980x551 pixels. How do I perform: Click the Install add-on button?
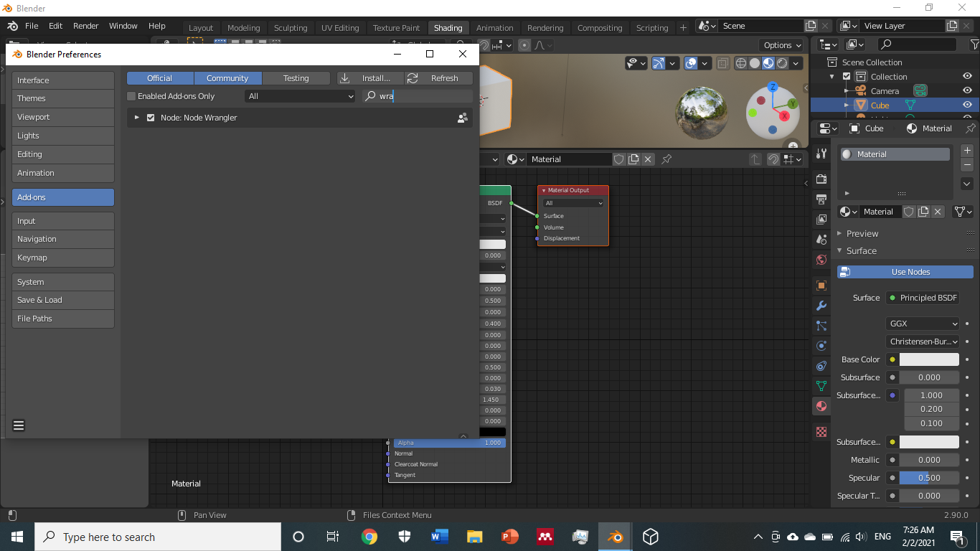click(370, 78)
